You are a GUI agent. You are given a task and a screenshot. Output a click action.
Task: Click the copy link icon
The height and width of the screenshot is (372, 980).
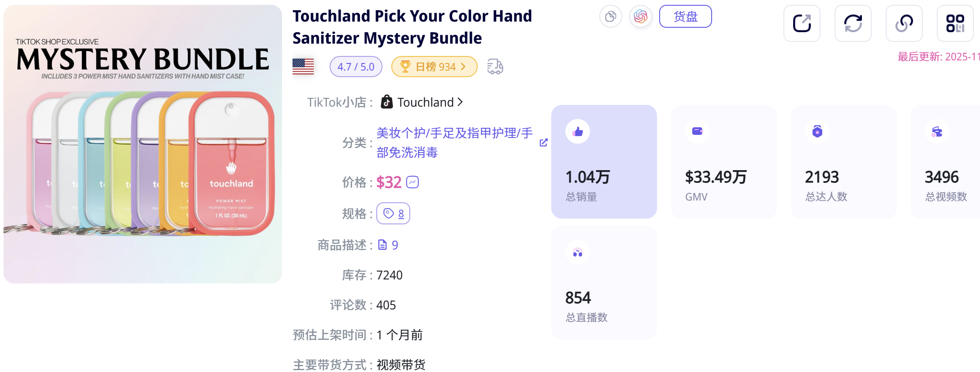point(904,23)
